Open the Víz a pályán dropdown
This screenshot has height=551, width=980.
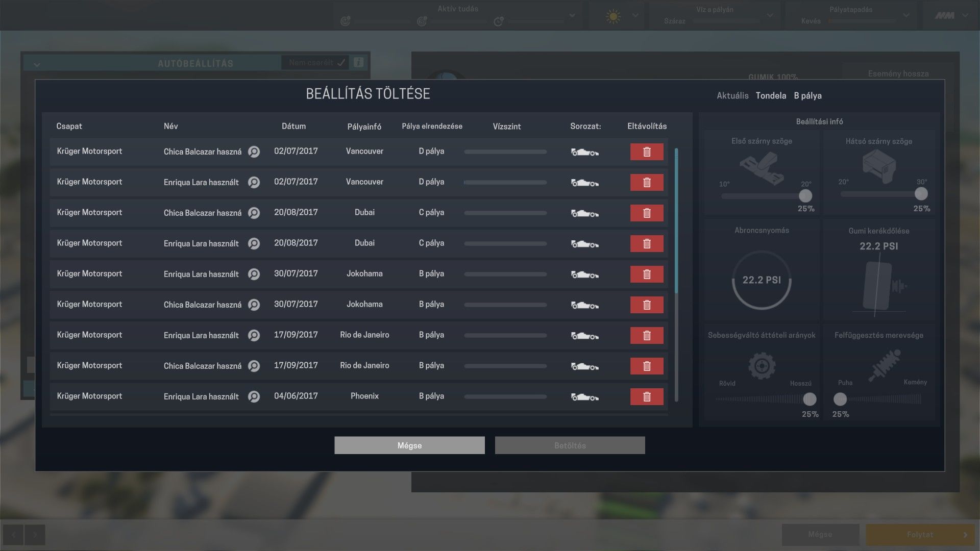770,16
